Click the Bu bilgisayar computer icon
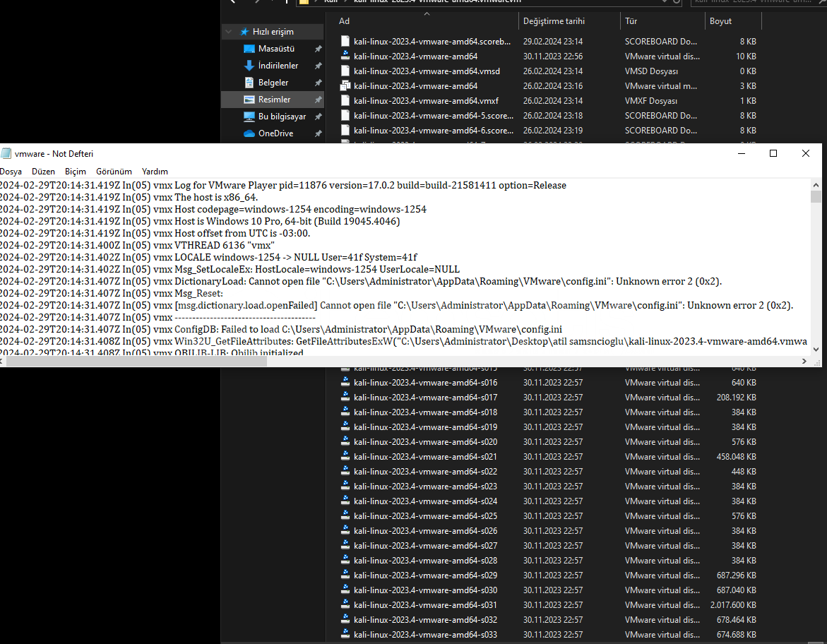 (x=249, y=116)
